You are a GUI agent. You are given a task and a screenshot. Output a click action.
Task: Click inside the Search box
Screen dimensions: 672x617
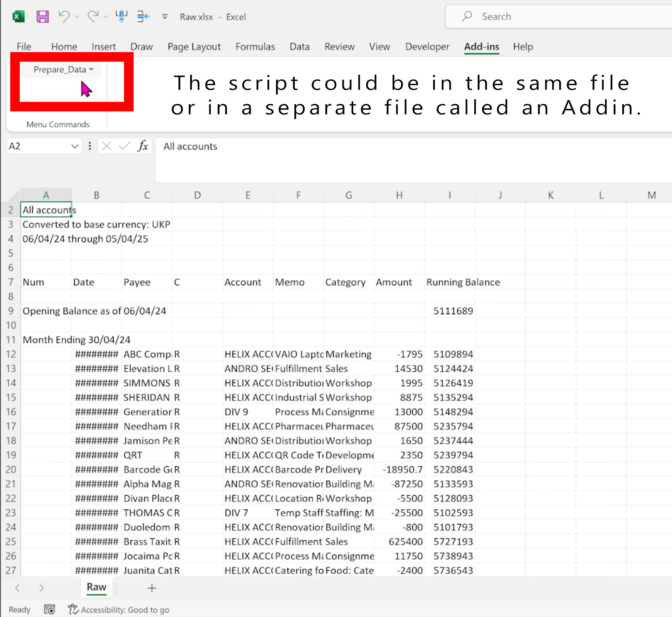click(x=545, y=16)
